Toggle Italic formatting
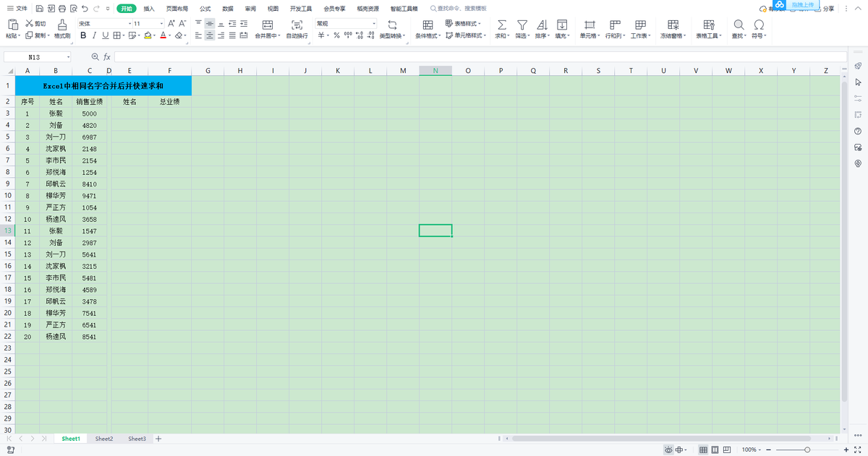This screenshot has height=456, width=868. pos(95,35)
